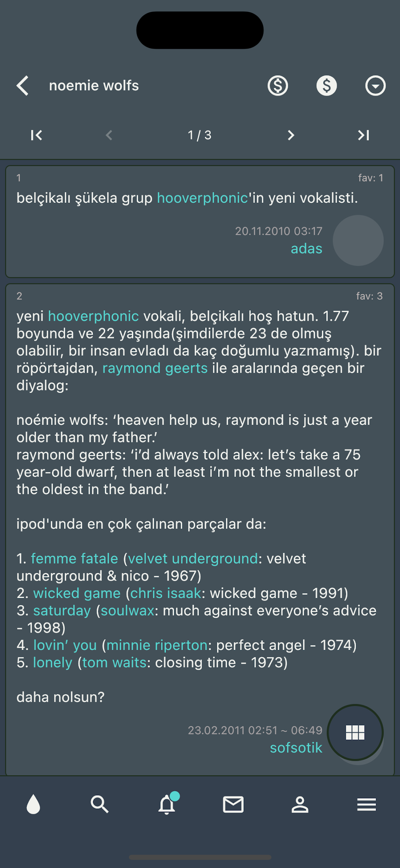Open author adas profile link
Screen dimensions: 400x868
[306, 248]
